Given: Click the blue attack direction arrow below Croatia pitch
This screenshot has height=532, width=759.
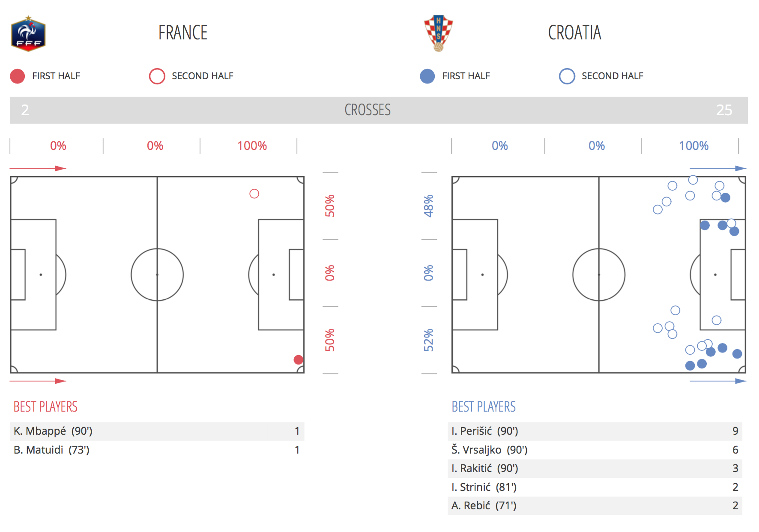Looking at the screenshot, I should (x=718, y=381).
